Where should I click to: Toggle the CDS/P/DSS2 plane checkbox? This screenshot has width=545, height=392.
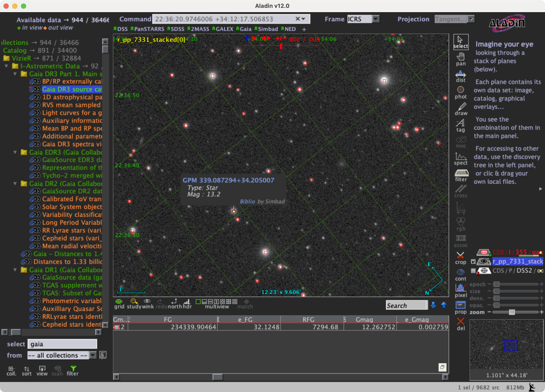473,270
